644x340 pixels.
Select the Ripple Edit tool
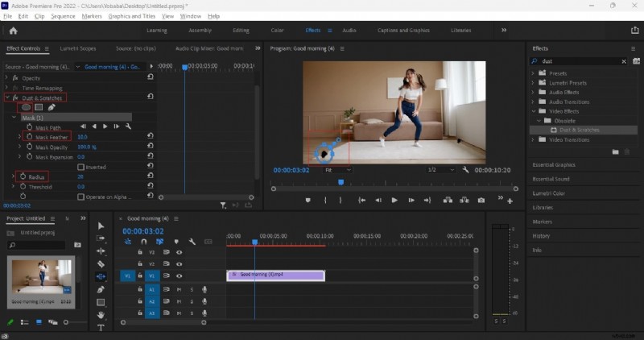tap(101, 251)
